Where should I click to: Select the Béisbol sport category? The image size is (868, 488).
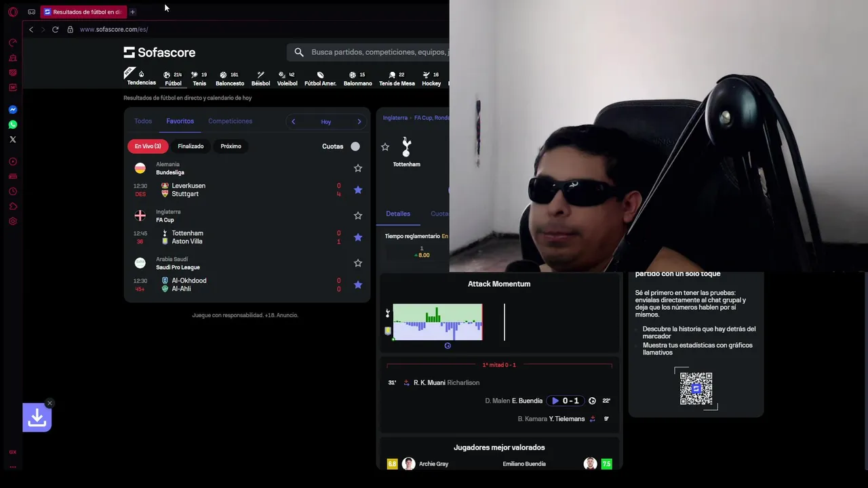click(260, 79)
